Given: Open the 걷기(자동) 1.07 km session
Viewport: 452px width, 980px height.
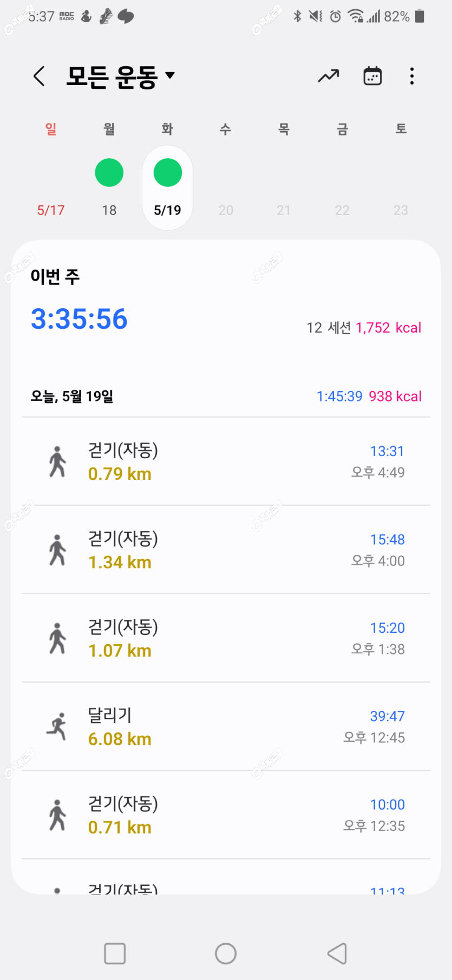Looking at the screenshot, I should (x=226, y=638).
